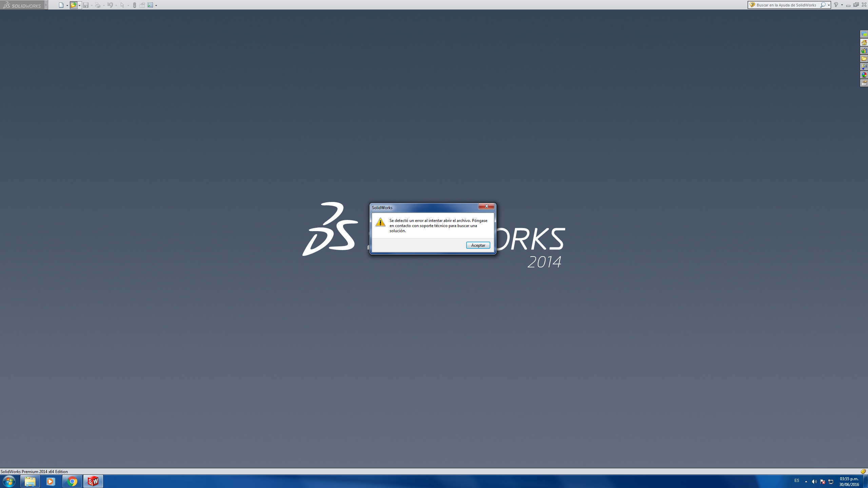Click the File Properties icon in toolbar
Screen dimensions: 868x488
[x=142, y=5]
